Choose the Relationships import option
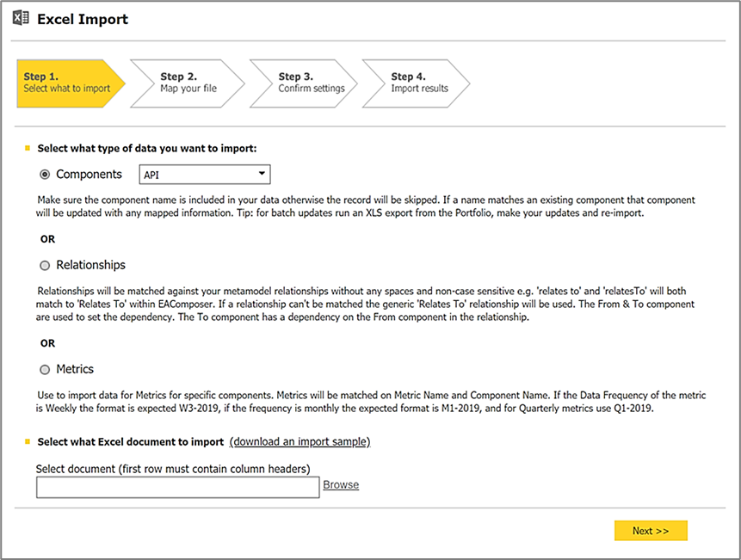Viewport: 741px width, 560px height. [46, 265]
